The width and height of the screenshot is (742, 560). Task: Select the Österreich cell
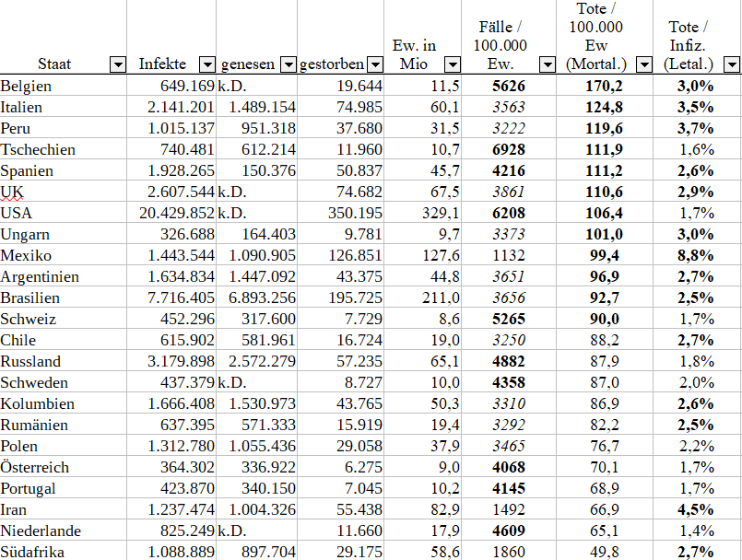pyautogui.click(x=63, y=467)
